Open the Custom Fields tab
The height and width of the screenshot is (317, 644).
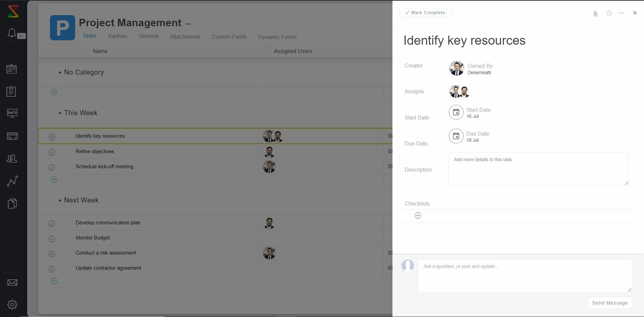pos(229,37)
